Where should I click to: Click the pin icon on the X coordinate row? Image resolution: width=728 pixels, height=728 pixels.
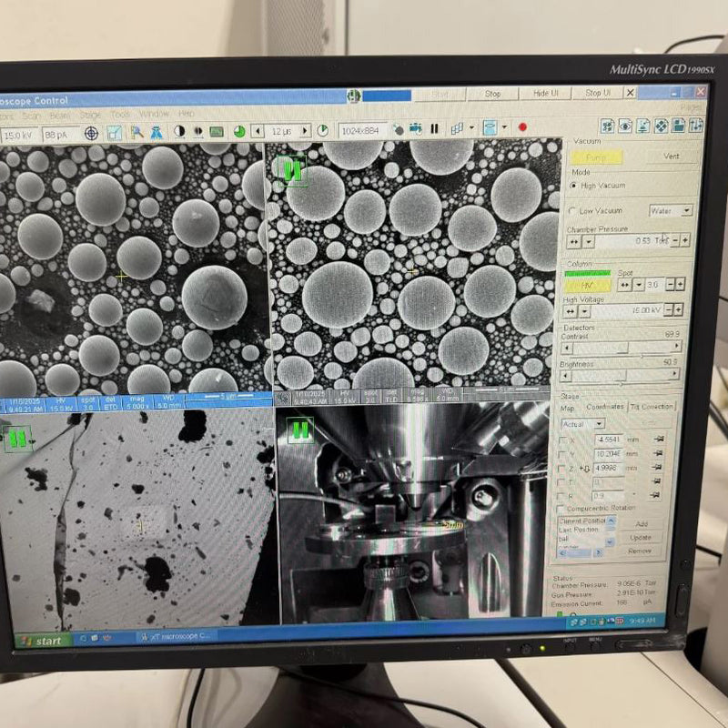click(x=658, y=439)
